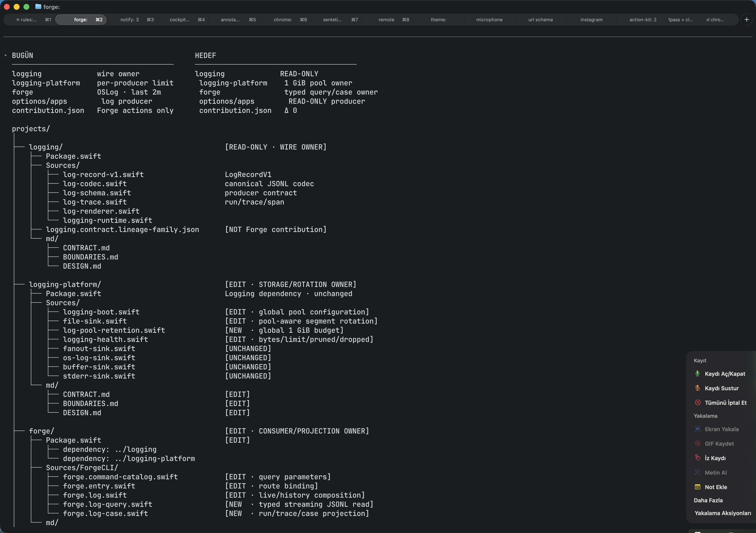Viewport: 756px width, 533px height.
Task: Click os-log-sink.swift file name
Action: [99, 358]
